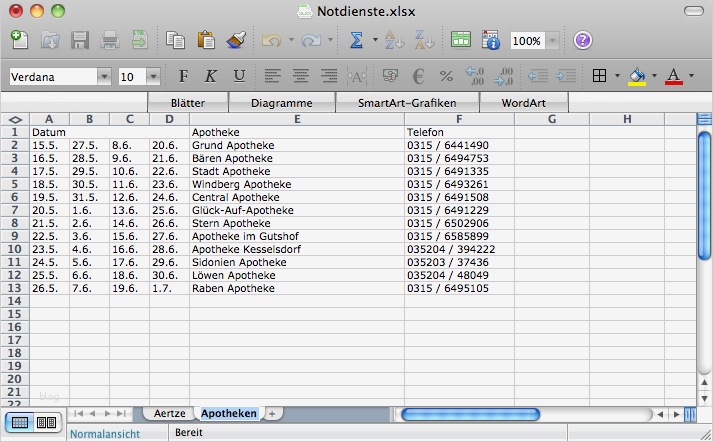This screenshot has height=442, width=713.
Task: Apply currency format with coin icon
Action: [390, 76]
